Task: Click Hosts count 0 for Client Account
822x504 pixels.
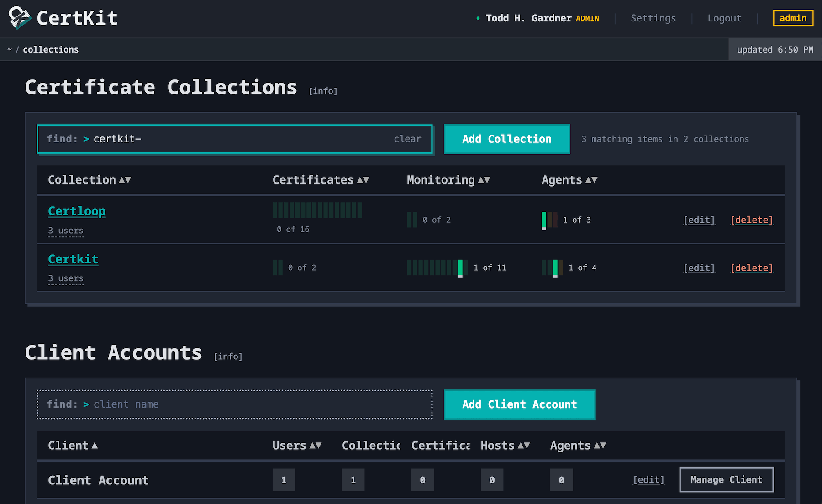Action: click(492, 480)
